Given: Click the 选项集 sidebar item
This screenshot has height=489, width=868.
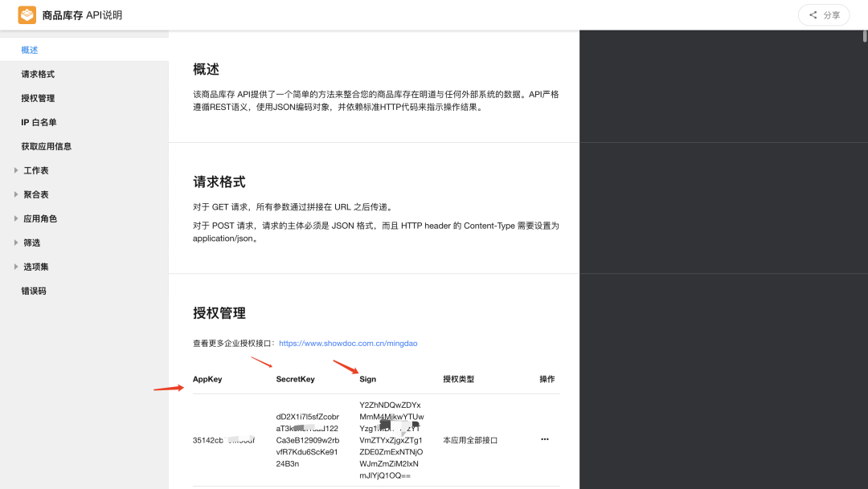Looking at the screenshot, I should point(36,267).
